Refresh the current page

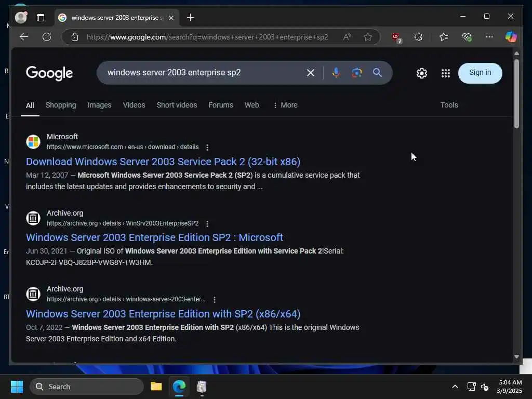[46, 37]
